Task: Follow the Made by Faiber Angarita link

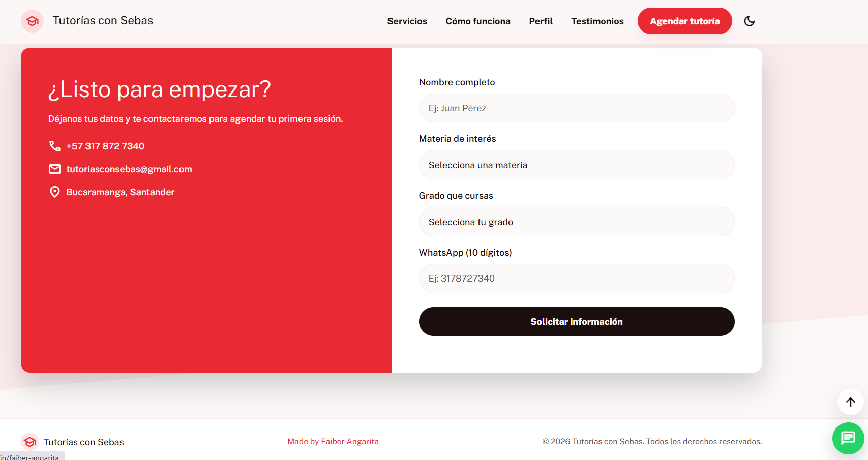Action: pos(333,442)
